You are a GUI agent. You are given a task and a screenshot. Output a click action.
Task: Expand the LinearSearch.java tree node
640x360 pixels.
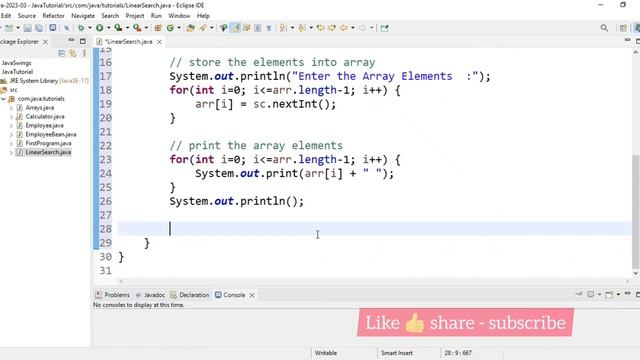[11, 153]
